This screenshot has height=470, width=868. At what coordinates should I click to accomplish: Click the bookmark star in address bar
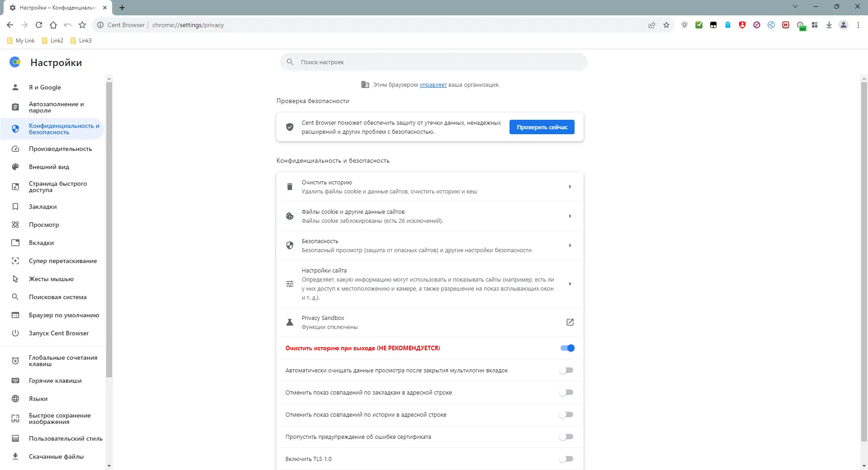tap(666, 25)
